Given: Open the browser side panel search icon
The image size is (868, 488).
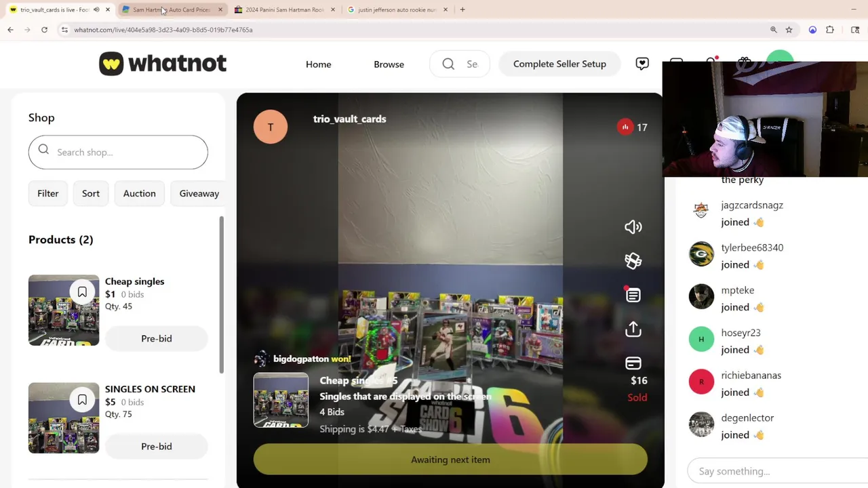Looking at the screenshot, I should click(x=855, y=30).
